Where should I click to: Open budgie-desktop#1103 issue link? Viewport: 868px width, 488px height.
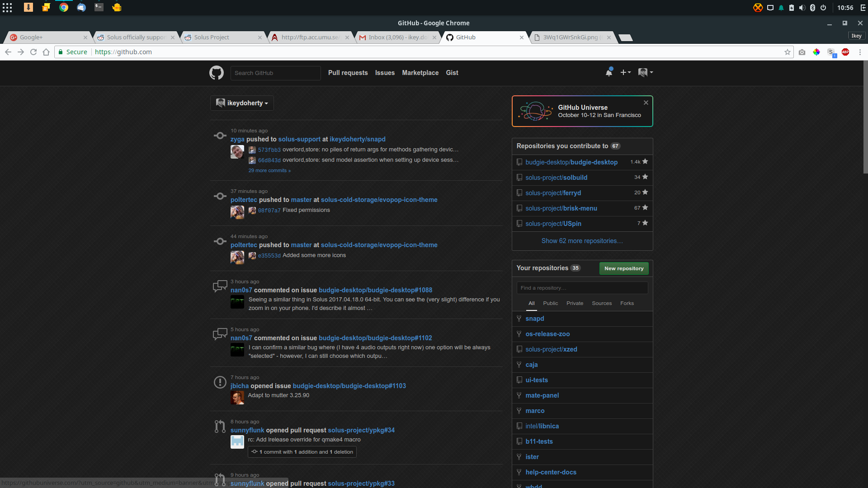pyautogui.click(x=349, y=386)
